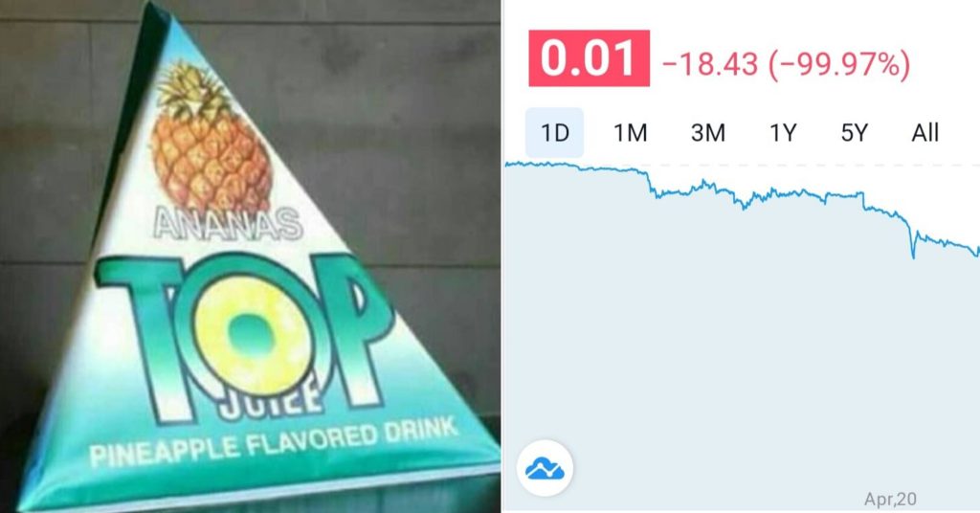The height and width of the screenshot is (513, 980).
Task: Choose the 3M chart range
Action: point(707,132)
